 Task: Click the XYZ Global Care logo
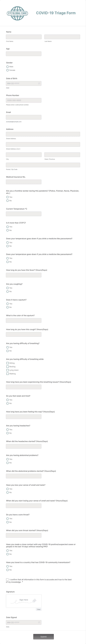(17, 13)
